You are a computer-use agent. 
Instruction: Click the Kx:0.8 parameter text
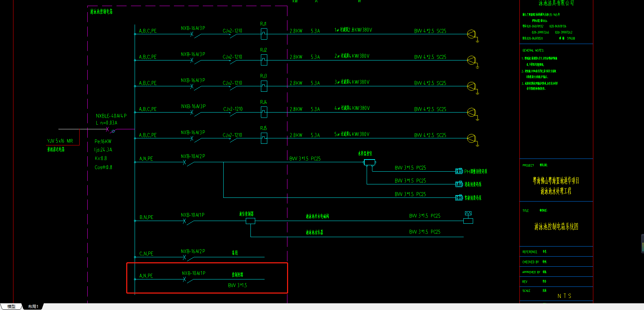[x=101, y=159]
